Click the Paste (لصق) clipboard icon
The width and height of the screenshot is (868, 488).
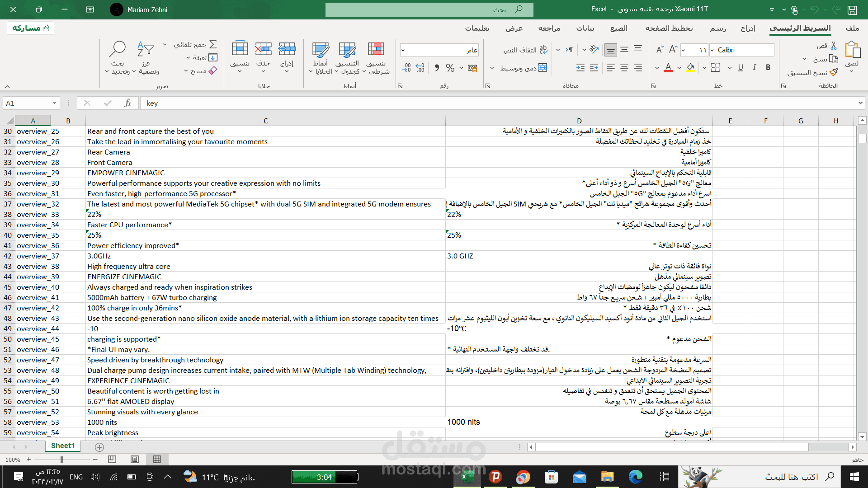click(x=852, y=50)
